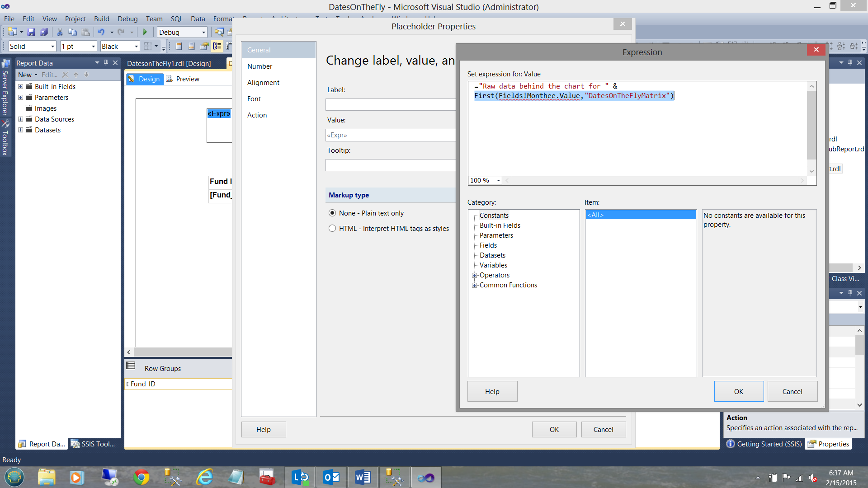Select None - Plain text only option
The width and height of the screenshot is (868, 488).
pyautogui.click(x=332, y=213)
